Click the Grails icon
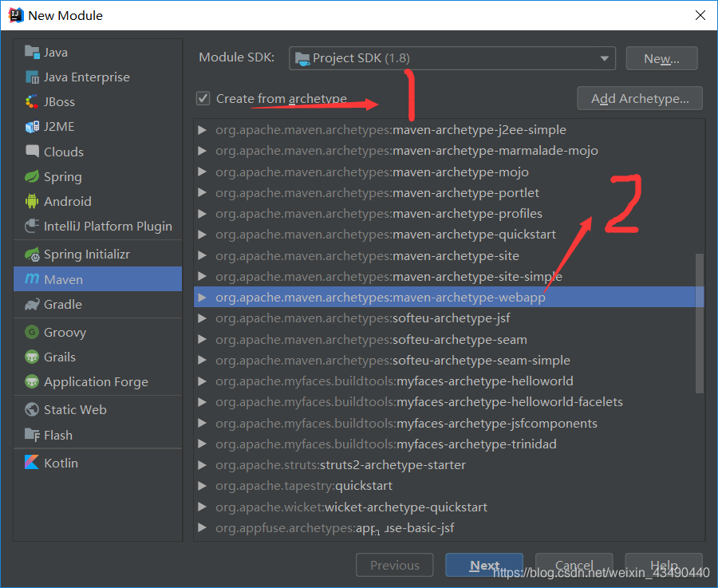The image size is (718, 588). (x=32, y=357)
